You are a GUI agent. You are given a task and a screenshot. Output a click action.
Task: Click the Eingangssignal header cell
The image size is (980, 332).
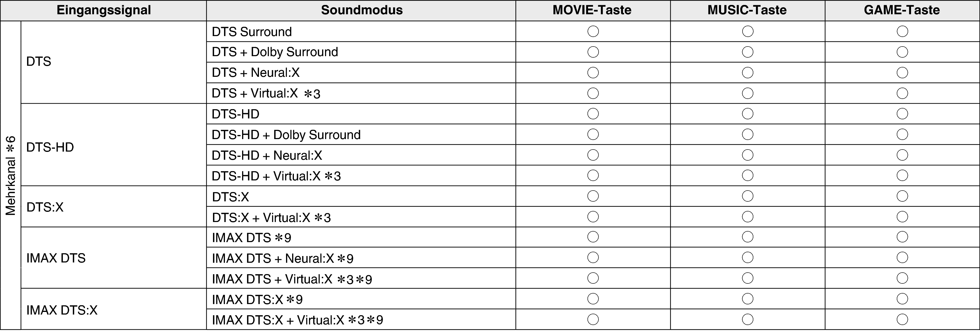point(104,10)
